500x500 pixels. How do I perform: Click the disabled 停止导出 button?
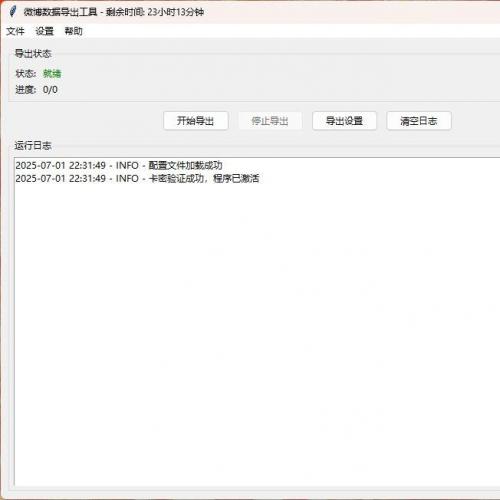pyautogui.click(x=270, y=121)
